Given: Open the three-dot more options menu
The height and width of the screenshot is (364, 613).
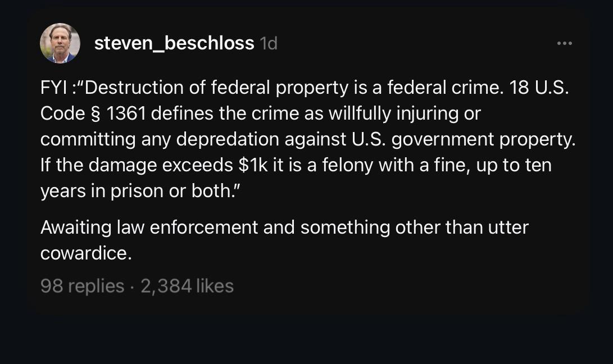Looking at the screenshot, I should tap(564, 43).
